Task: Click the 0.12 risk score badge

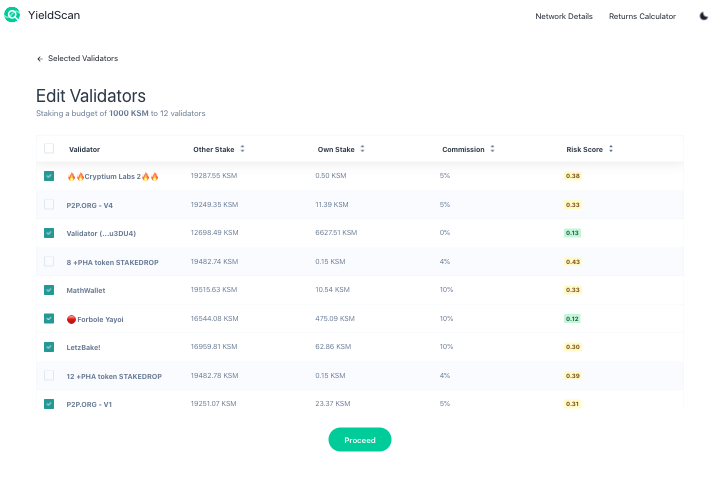Action: tap(572, 319)
